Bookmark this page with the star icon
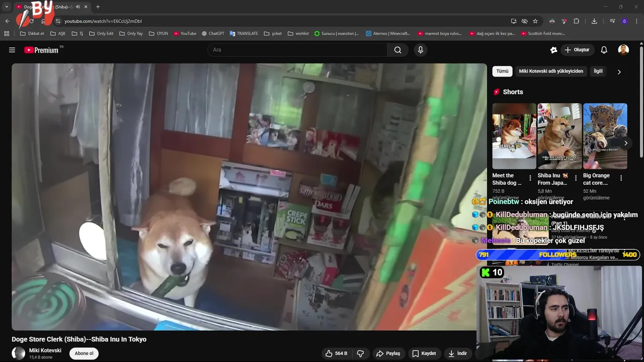This screenshot has width=644, height=362. click(x=535, y=21)
